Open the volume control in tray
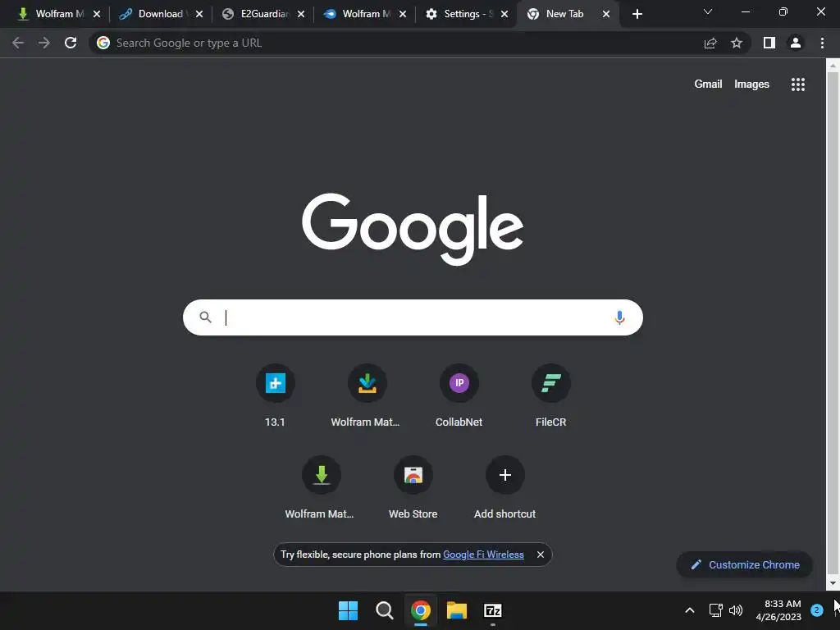The width and height of the screenshot is (840, 630). tap(736, 610)
